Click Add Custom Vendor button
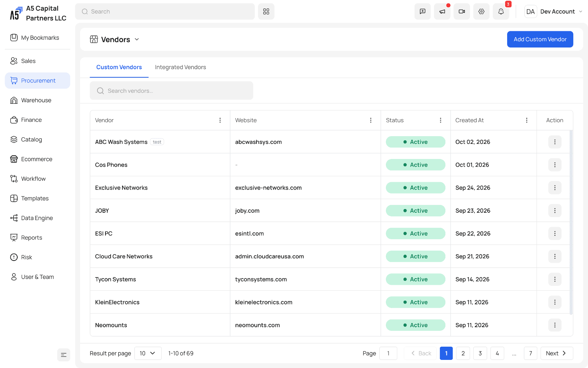This screenshot has height=368, width=588. [x=540, y=39]
